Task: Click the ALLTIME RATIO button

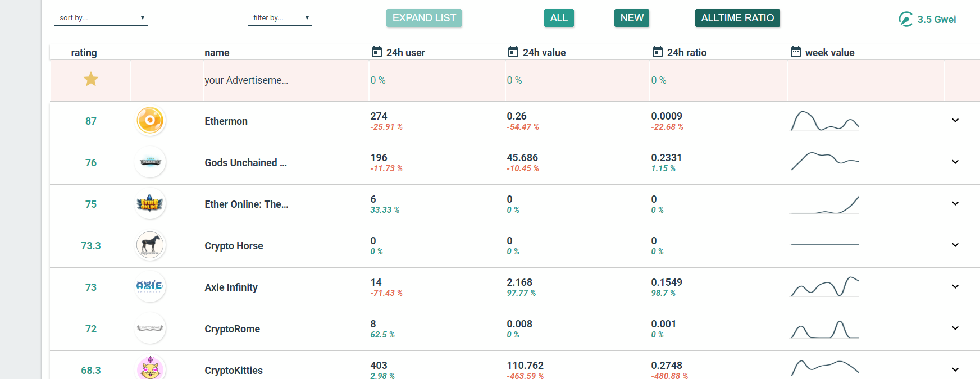Action: click(x=737, y=18)
